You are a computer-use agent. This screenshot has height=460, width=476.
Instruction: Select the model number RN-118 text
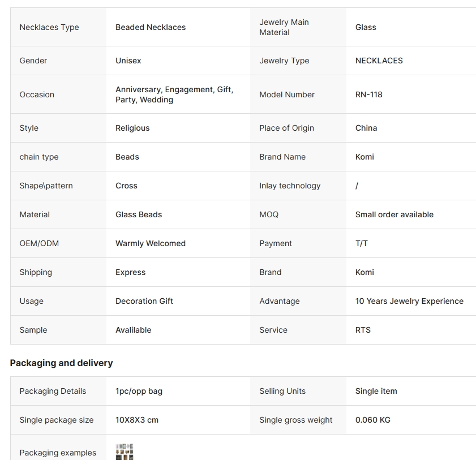point(369,94)
